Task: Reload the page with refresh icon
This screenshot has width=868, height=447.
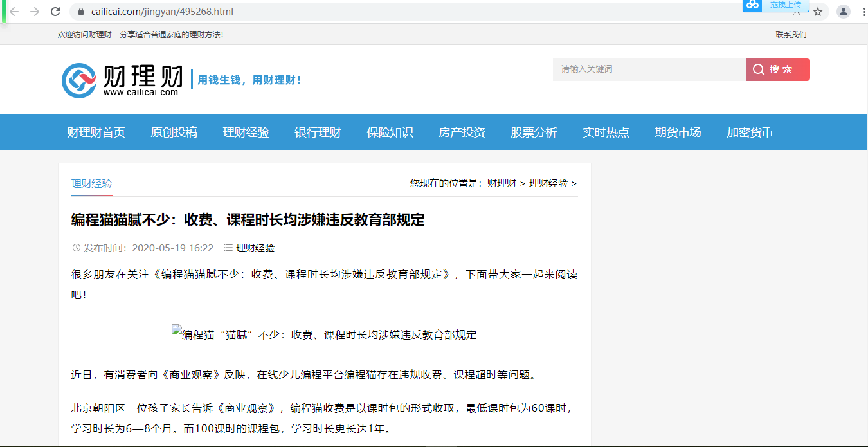Action: click(55, 12)
